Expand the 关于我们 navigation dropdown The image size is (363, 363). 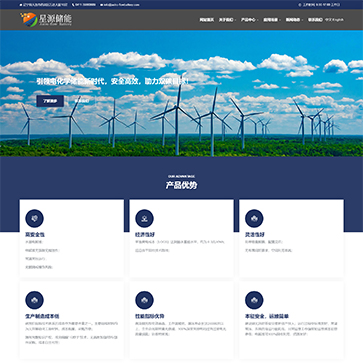coord(227,20)
